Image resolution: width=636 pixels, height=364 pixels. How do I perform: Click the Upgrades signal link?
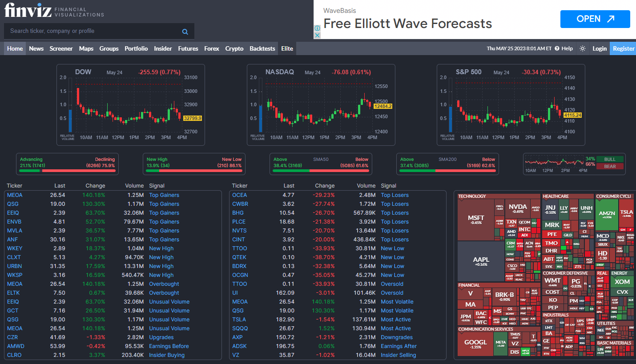click(x=161, y=337)
